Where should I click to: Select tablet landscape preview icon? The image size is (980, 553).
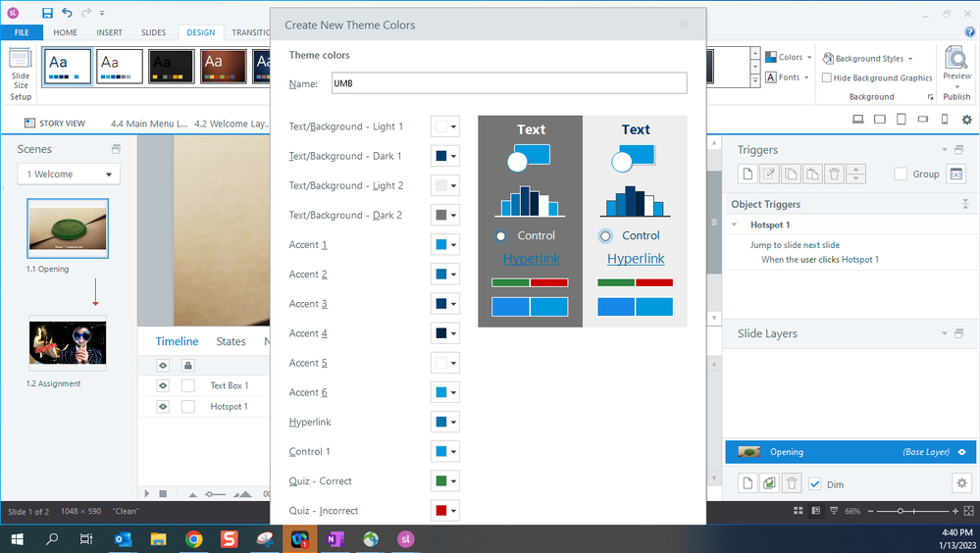click(880, 120)
